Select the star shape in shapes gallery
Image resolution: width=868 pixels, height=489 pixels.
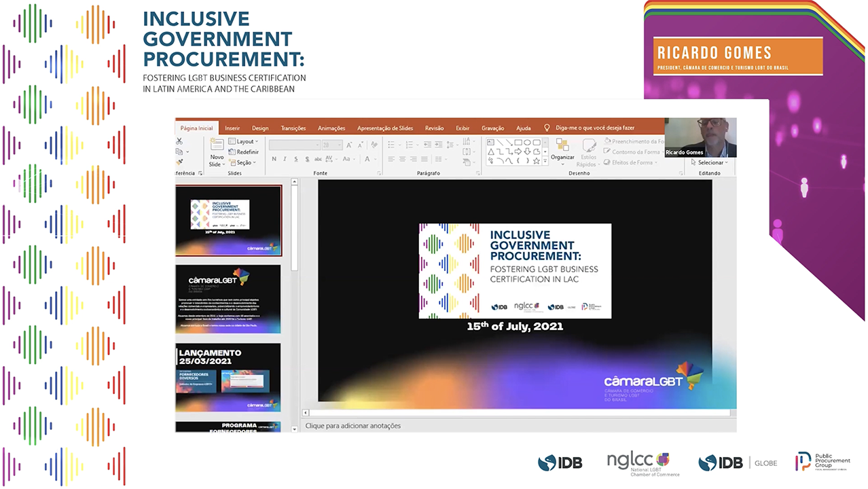pos(536,161)
